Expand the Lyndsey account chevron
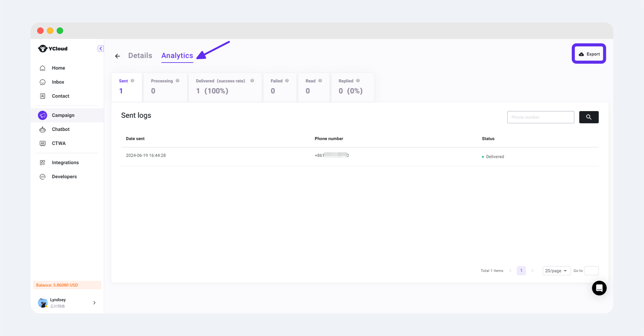 point(94,303)
